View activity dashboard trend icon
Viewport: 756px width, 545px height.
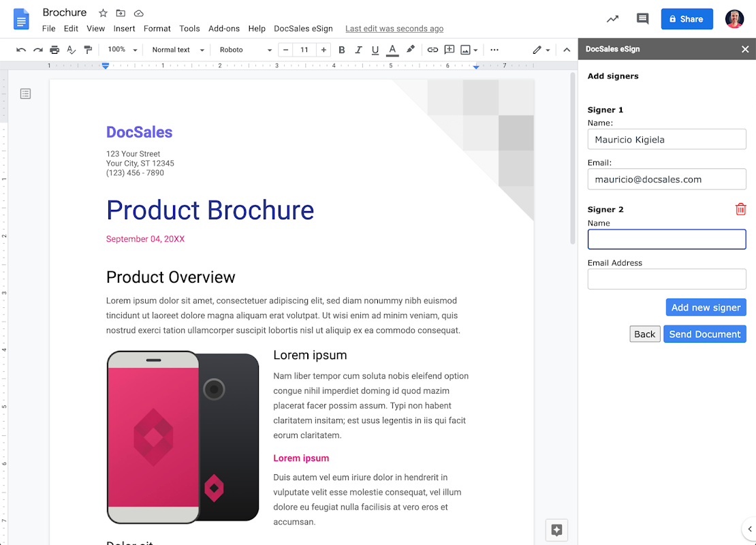[x=612, y=19]
